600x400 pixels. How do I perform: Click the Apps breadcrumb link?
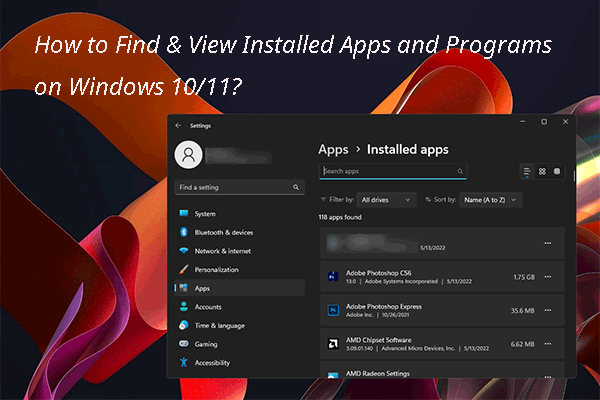[x=333, y=149]
